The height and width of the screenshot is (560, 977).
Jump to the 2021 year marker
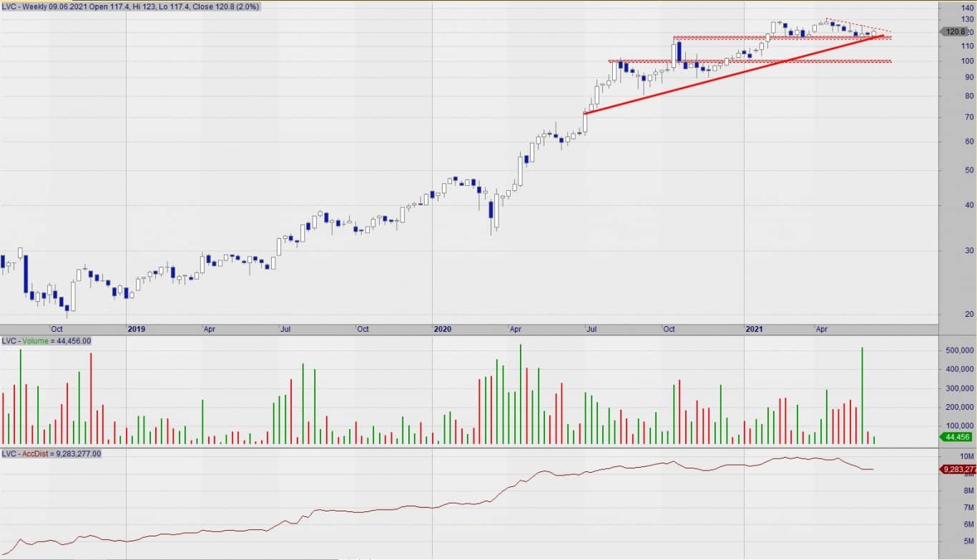[x=755, y=329]
